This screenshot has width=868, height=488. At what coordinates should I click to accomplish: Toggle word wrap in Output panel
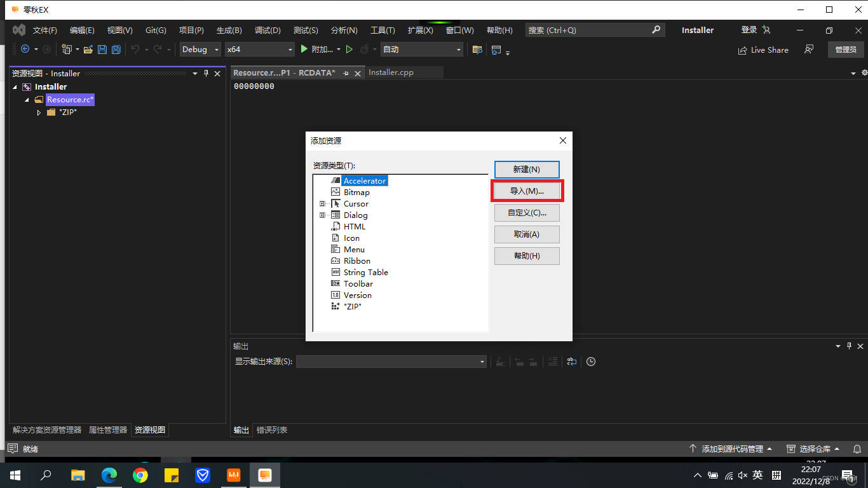point(572,362)
